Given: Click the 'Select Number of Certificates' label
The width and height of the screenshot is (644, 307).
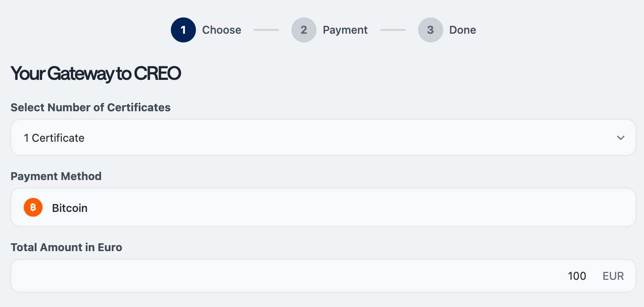Looking at the screenshot, I should (x=91, y=108).
